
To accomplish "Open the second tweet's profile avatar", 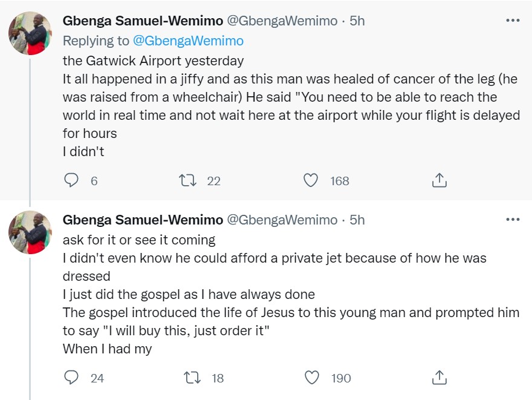I will coord(30,232).
